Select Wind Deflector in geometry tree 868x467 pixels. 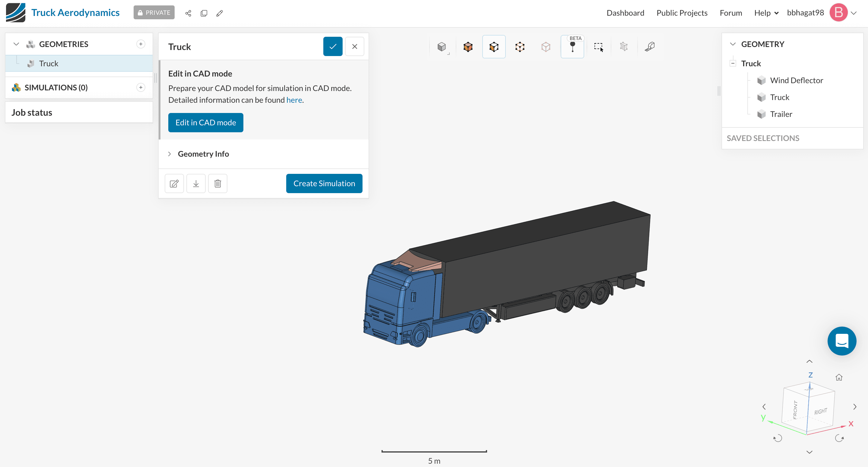796,80
